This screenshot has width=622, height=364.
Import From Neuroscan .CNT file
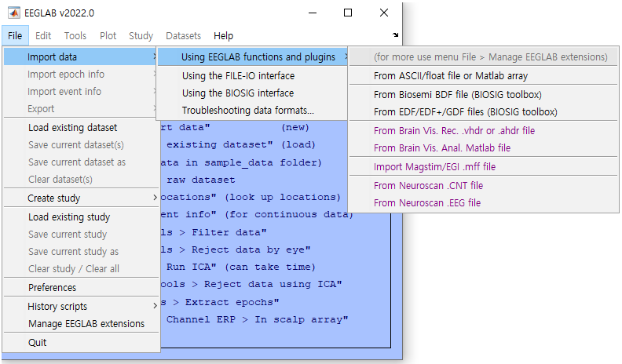click(484, 186)
